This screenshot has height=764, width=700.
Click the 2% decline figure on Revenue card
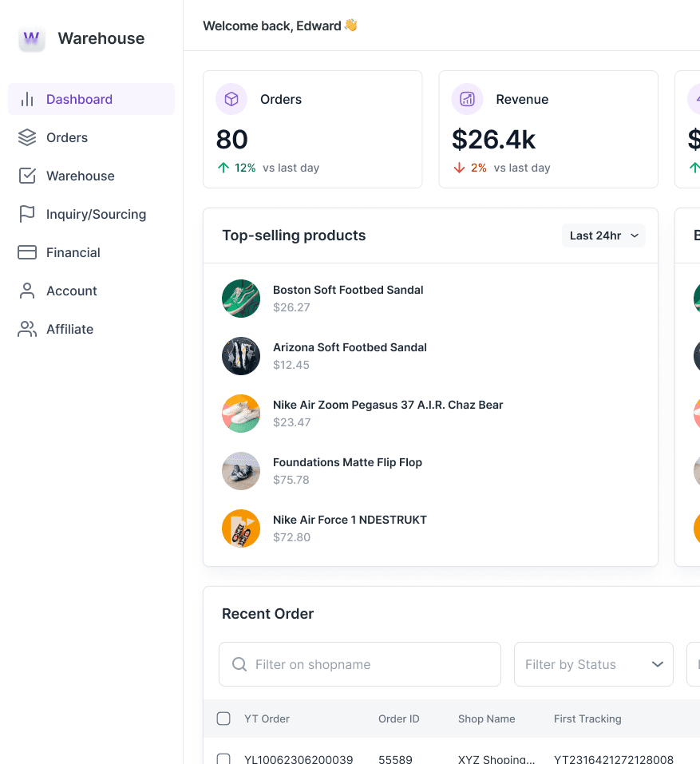pyautogui.click(x=478, y=168)
